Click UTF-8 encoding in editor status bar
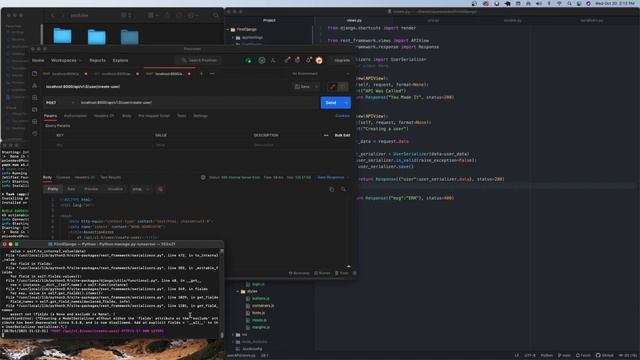 click(x=530, y=356)
